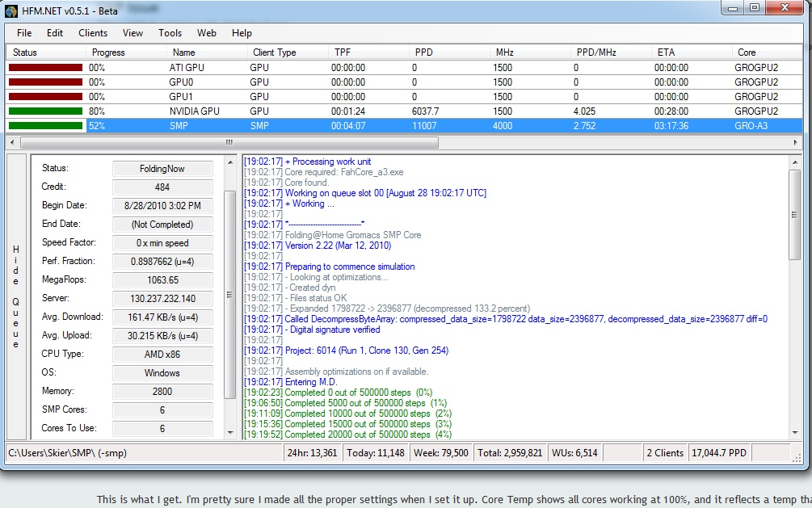Click the HFM.NET app icon in title bar
The image size is (812, 508).
click(12, 10)
